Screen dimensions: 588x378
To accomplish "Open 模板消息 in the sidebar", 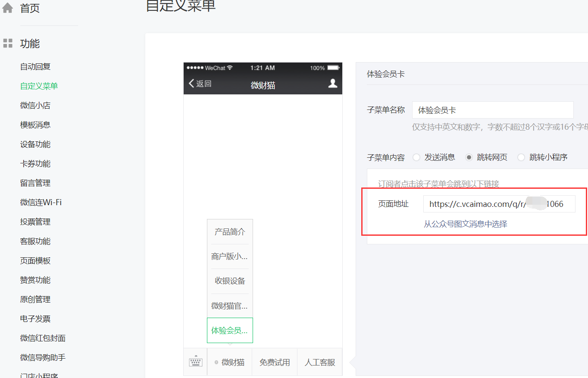I will [x=35, y=125].
